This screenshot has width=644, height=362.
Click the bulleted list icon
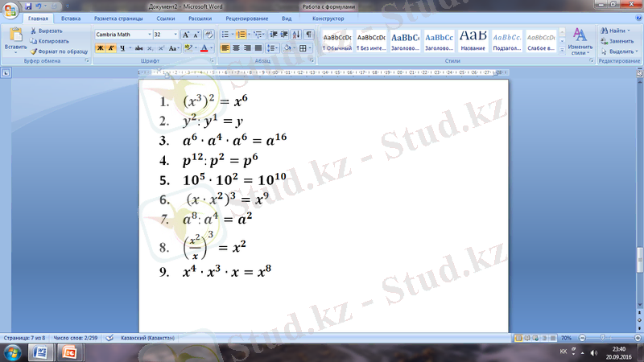tap(225, 35)
